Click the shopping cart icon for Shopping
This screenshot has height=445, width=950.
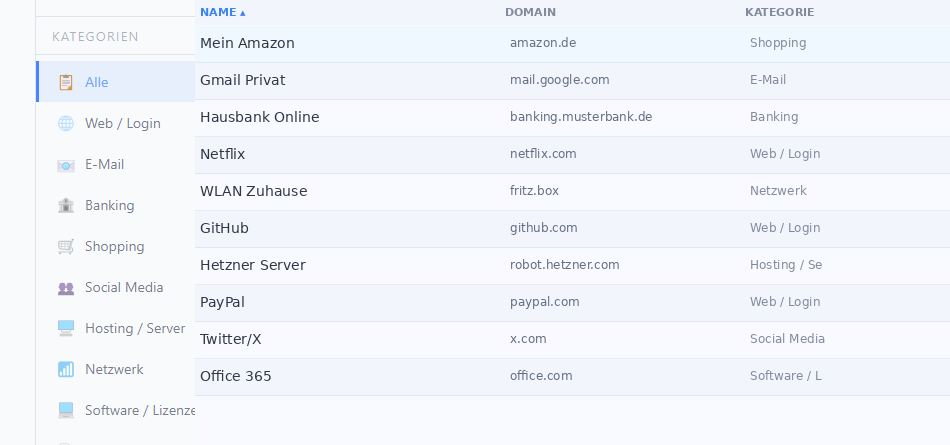click(66, 247)
